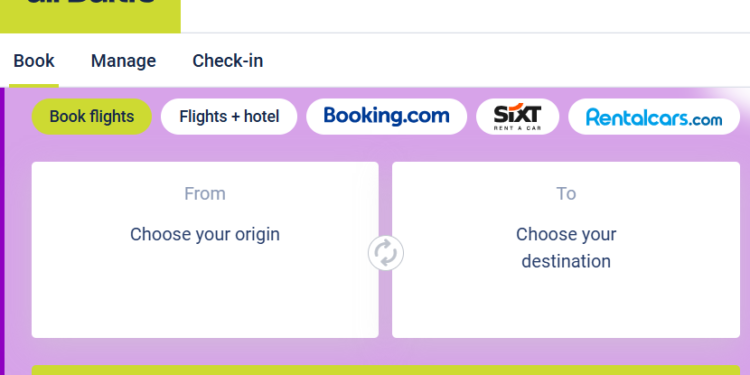
Task: Select the Book tab
Action: click(34, 61)
